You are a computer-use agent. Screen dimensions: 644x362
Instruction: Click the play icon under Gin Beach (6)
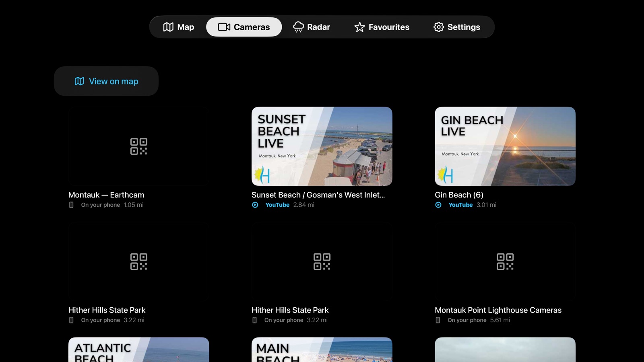pyautogui.click(x=438, y=205)
